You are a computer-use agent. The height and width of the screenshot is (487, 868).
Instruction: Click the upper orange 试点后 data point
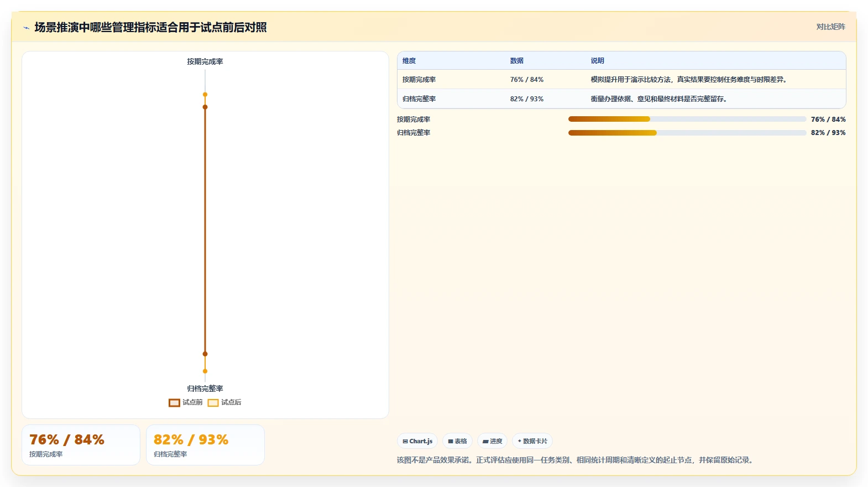[205, 95]
